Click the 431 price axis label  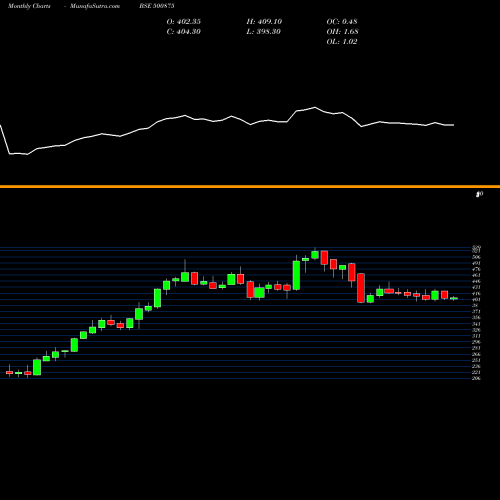point(477,287)
